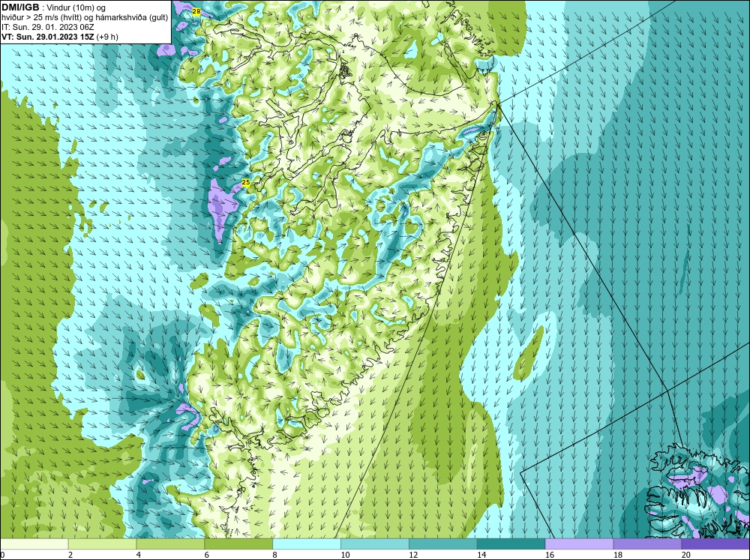
Task: Click the legend scale value "20"
Action: [685, 555]
